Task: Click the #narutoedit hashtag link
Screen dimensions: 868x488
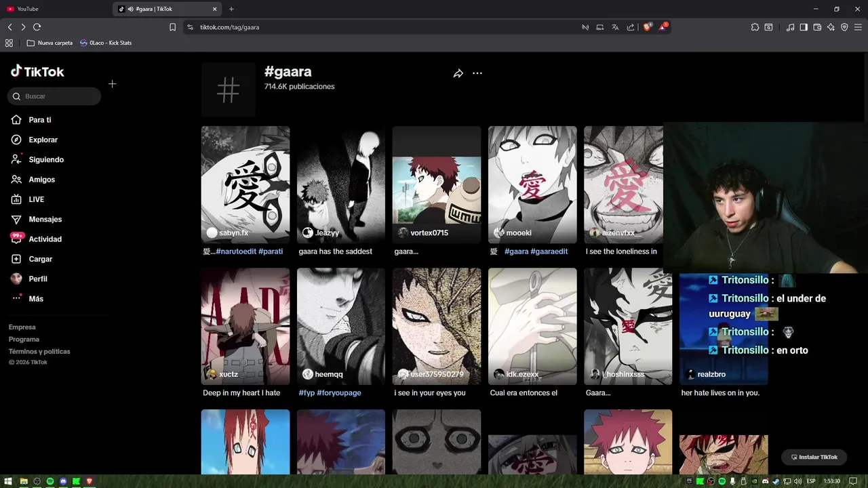Action: (236, 251)
